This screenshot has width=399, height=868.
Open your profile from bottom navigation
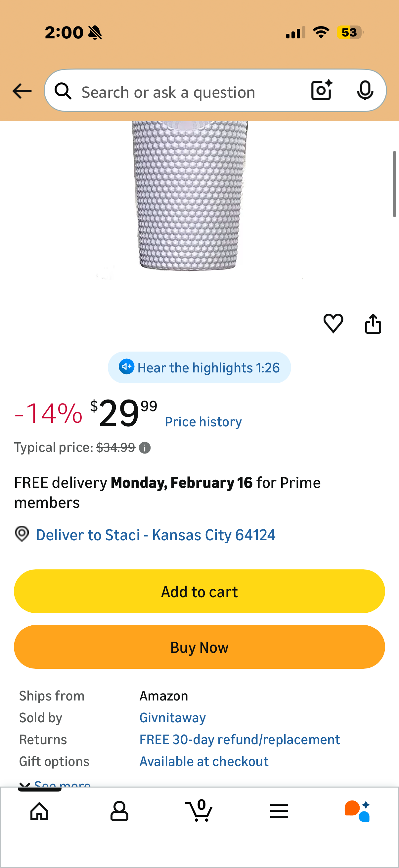click(119, 811)
